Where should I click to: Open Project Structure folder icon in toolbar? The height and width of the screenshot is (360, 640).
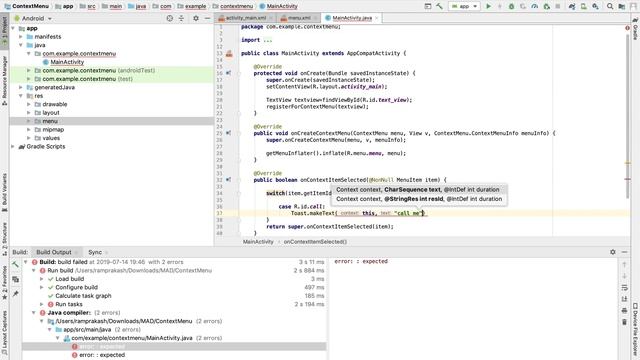pos(622,6)
